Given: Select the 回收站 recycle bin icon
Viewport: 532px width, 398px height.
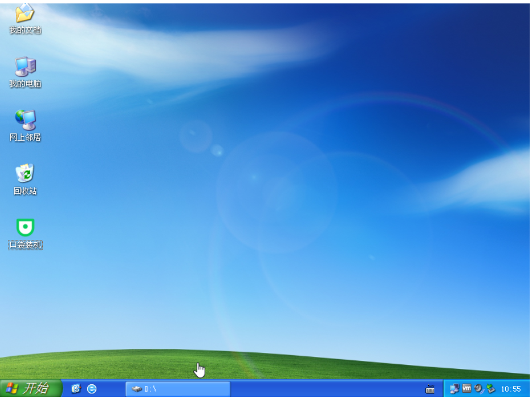Looking at the screenshot, I should pos(25,173).
